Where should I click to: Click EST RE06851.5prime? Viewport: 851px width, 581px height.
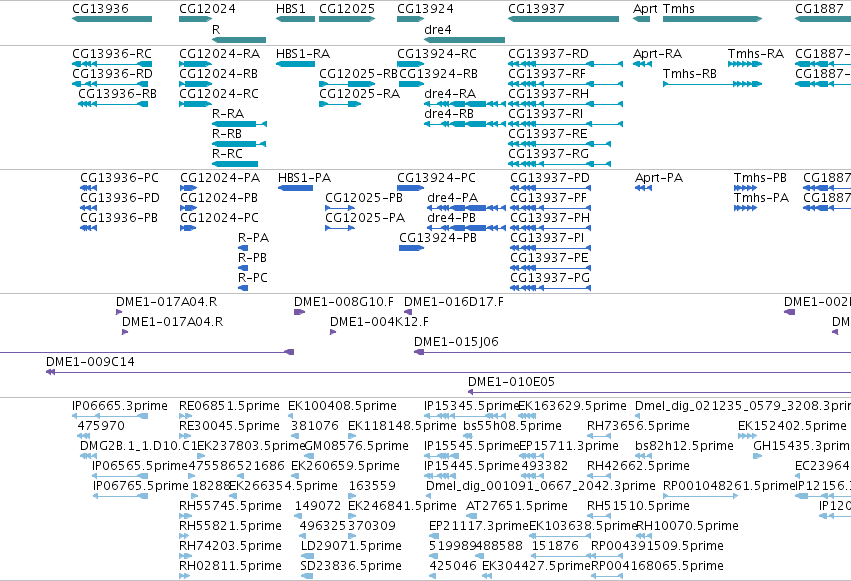click(186, 416)
